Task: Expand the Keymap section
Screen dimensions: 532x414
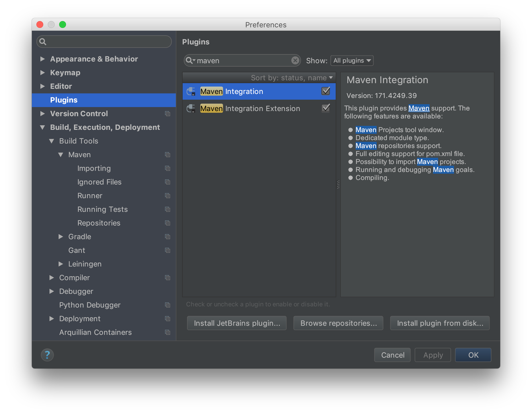Action: 43,73
